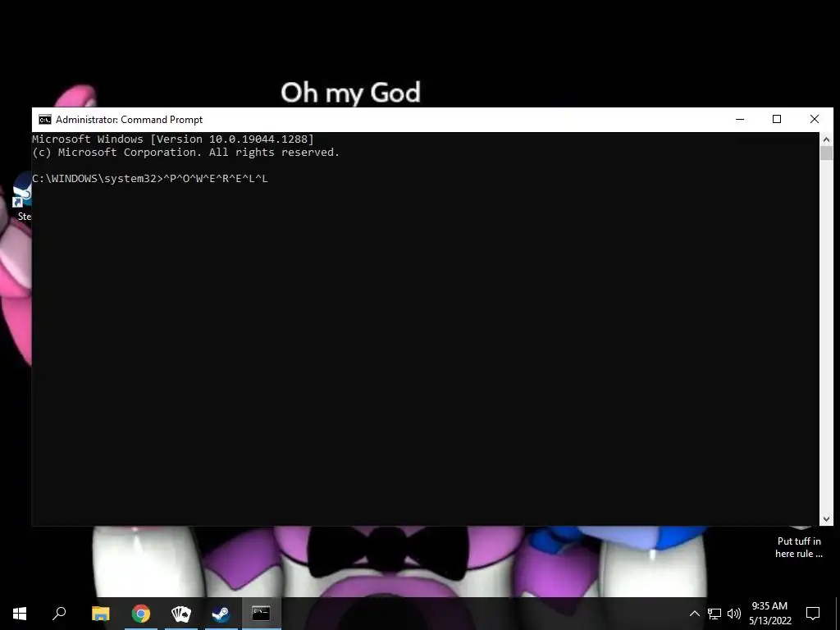Open the notification Action Center

(813, 614)
